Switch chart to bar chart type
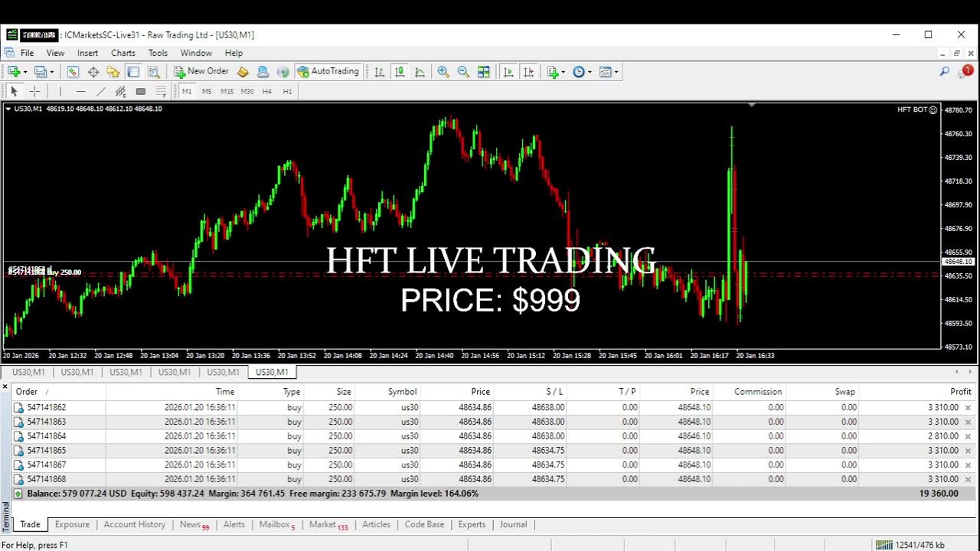980x551 pixels. coord(379,71)
